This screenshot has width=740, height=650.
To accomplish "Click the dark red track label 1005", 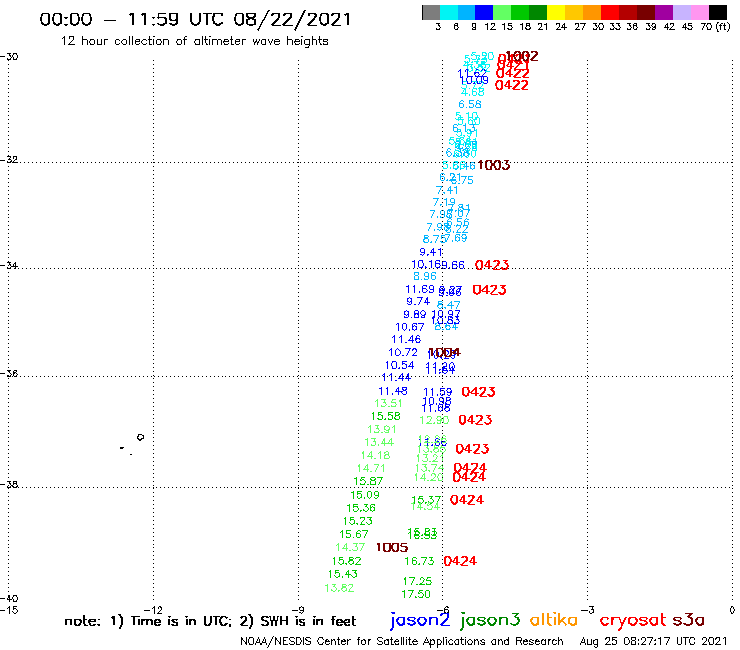I will tap(392, 548).
